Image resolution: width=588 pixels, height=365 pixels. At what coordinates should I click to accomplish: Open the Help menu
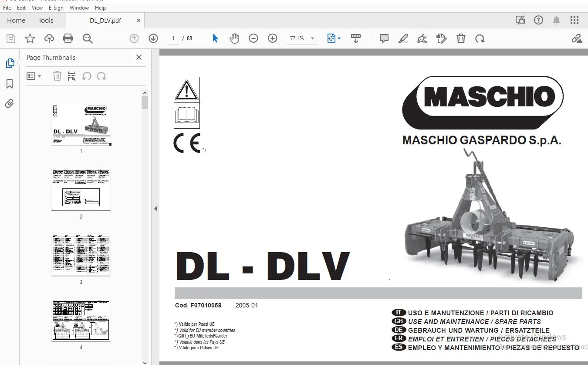[x=100, y=8]
